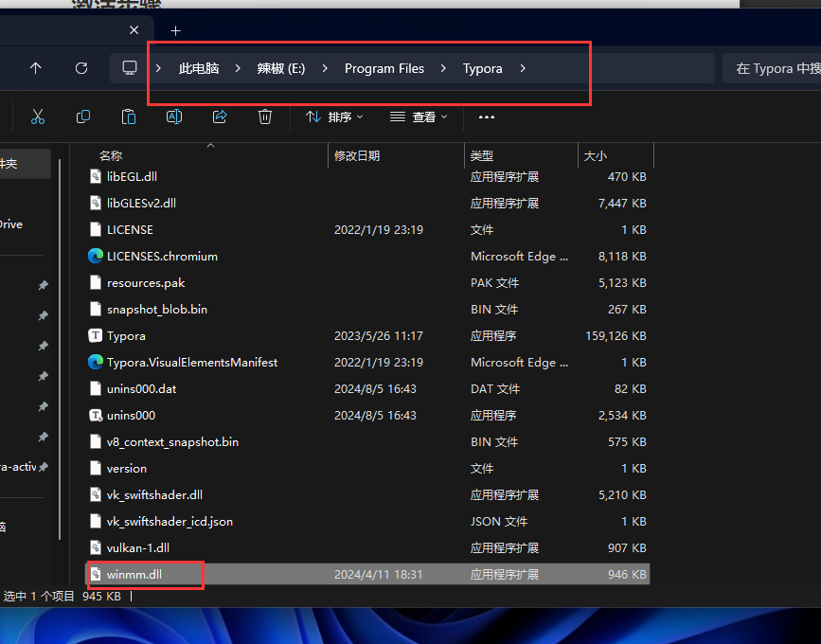Click the Typora breadcrumb segment
The height and width of the screenshot is (644, 821).
click(x=482, y=68)
